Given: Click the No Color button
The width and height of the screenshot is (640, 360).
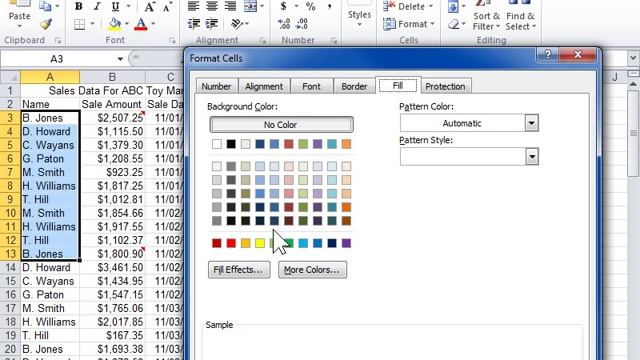Looking at the screenshot, I should [281, 124].
